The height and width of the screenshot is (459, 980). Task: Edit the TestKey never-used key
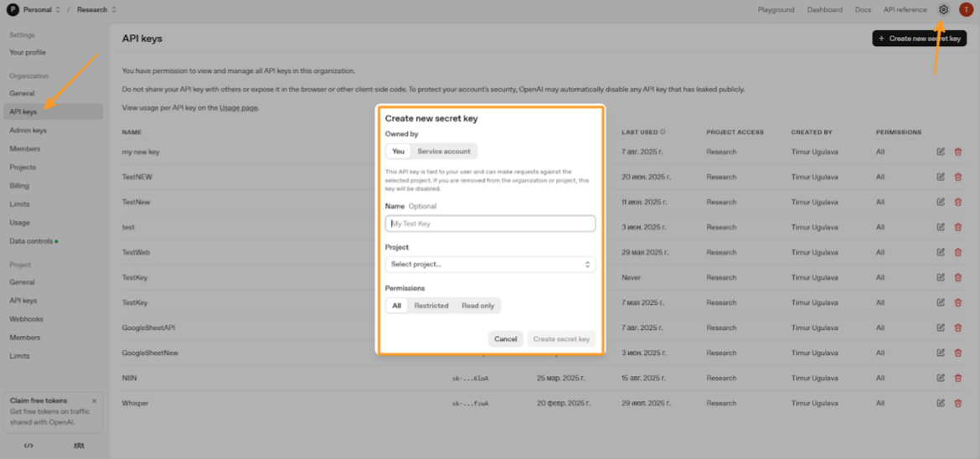[941, 277]
